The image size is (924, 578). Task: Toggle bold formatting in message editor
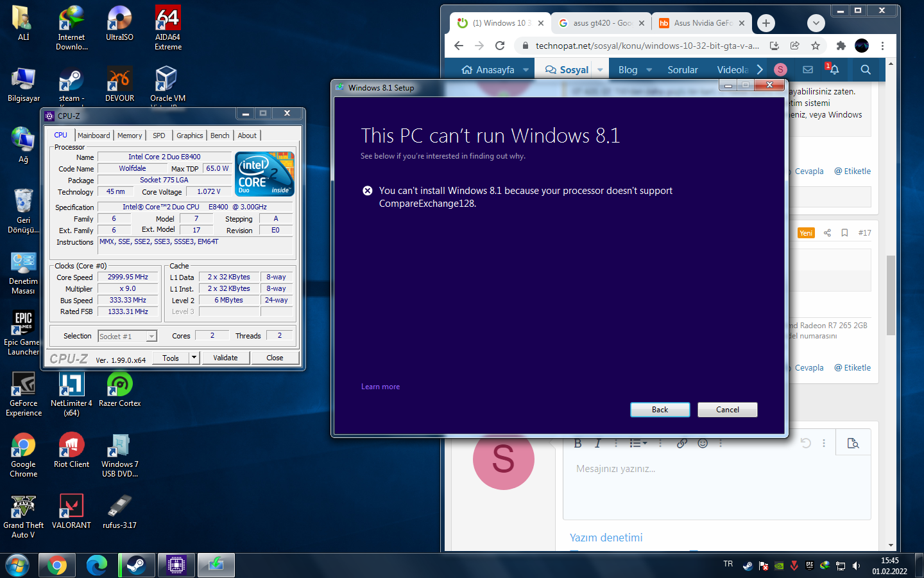coord(577,443)
